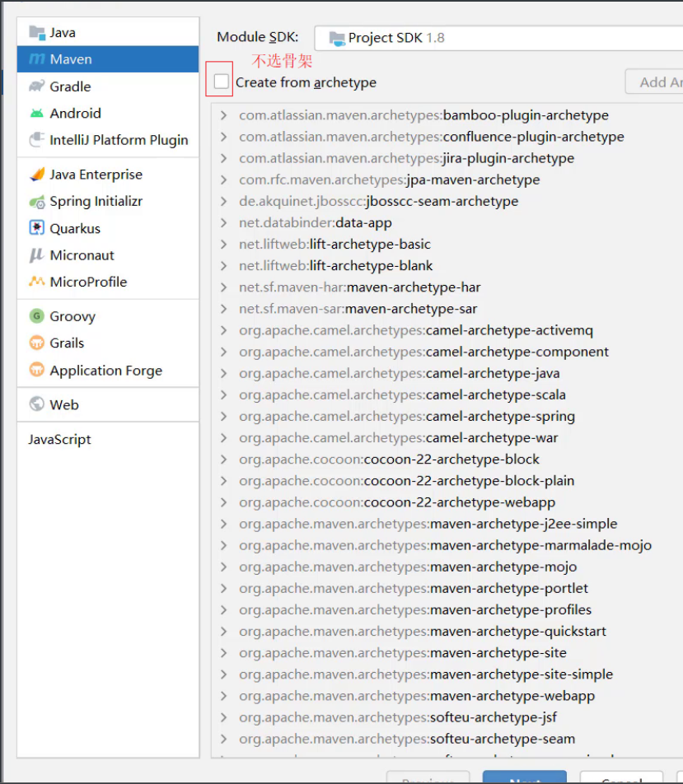Select cocoon-22-archetype-block row
Screen dimensions: 683x784
(447, 460)
